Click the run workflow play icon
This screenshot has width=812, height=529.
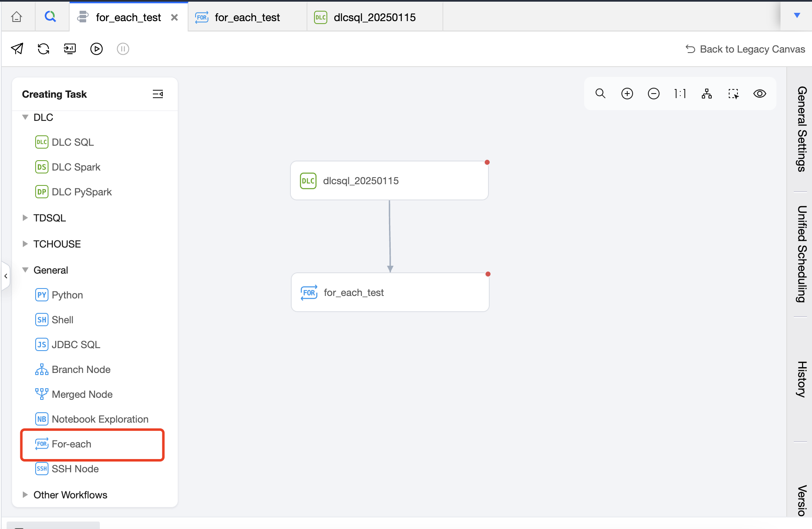[x=96, y=49]
